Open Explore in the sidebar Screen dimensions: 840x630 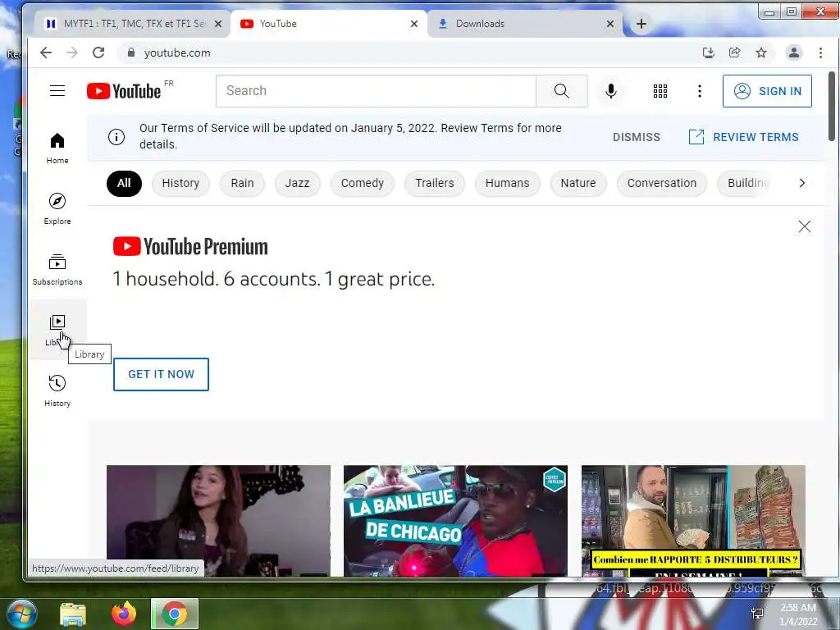tap(57, 209)
